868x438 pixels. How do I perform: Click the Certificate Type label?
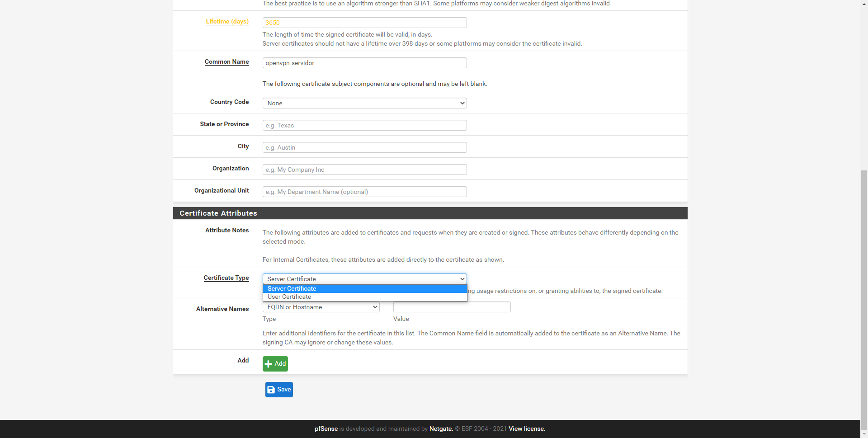226,278
